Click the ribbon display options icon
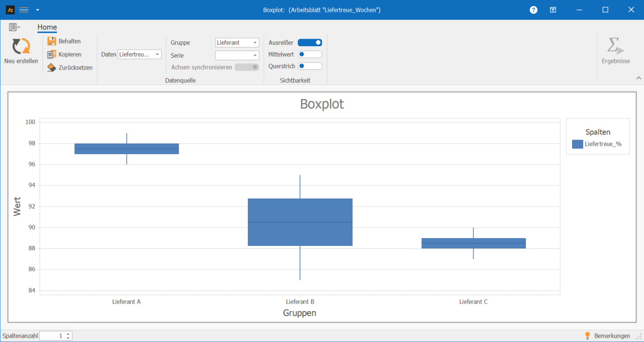 tap(553, 10)
